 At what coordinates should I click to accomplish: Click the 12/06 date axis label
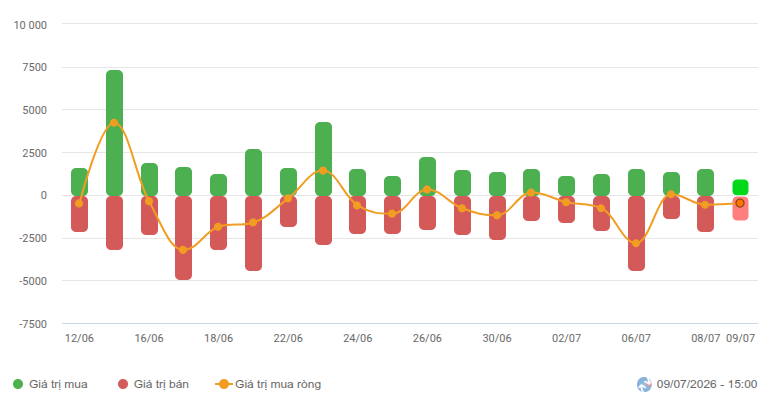coord(79,338)
